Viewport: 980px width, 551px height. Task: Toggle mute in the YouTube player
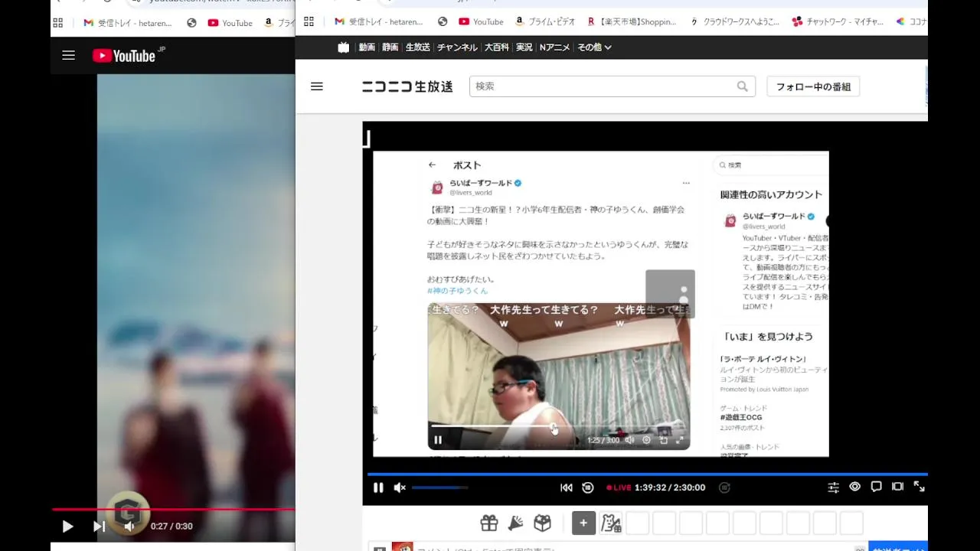(x=129, y=526)
